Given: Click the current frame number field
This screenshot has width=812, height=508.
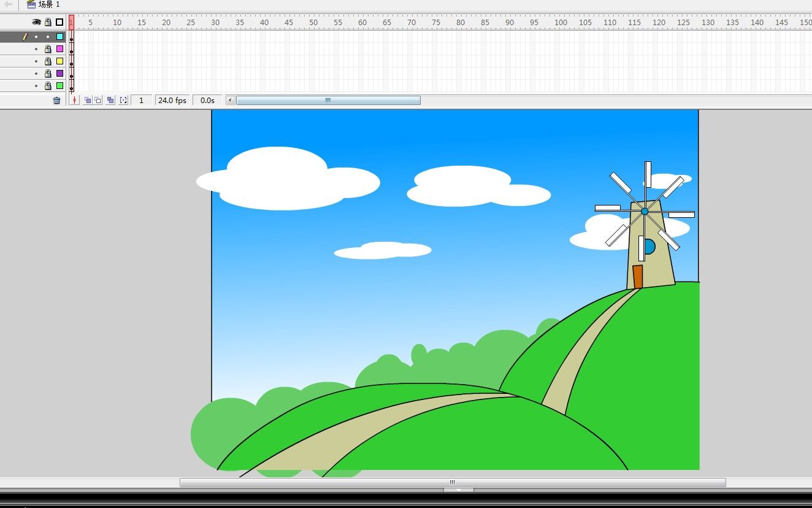Looking at the screenshot, I should [x=141, y=100].
